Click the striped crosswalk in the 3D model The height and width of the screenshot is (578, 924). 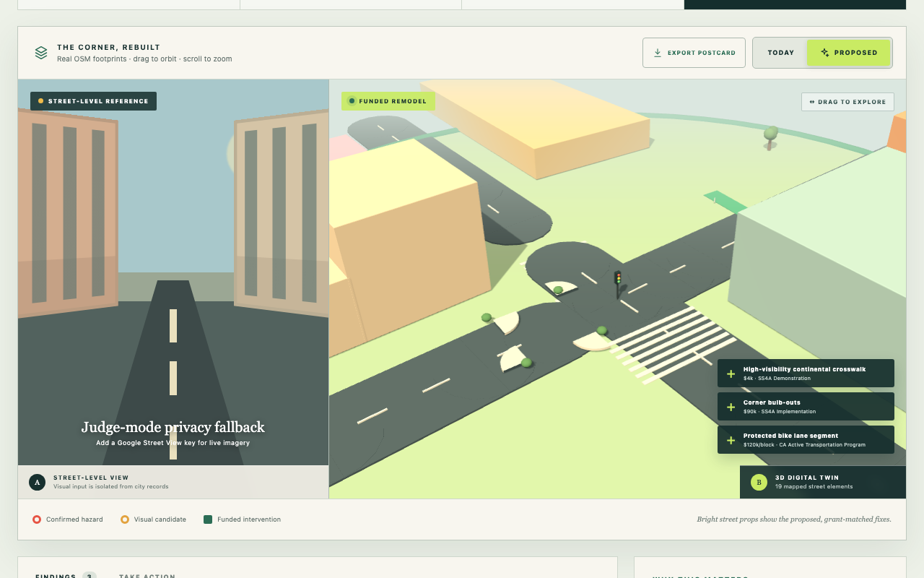click(673, 343)
